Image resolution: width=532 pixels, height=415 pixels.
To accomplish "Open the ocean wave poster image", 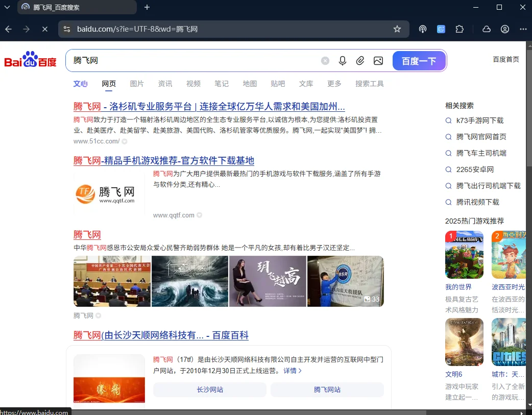I will (190, 281).
